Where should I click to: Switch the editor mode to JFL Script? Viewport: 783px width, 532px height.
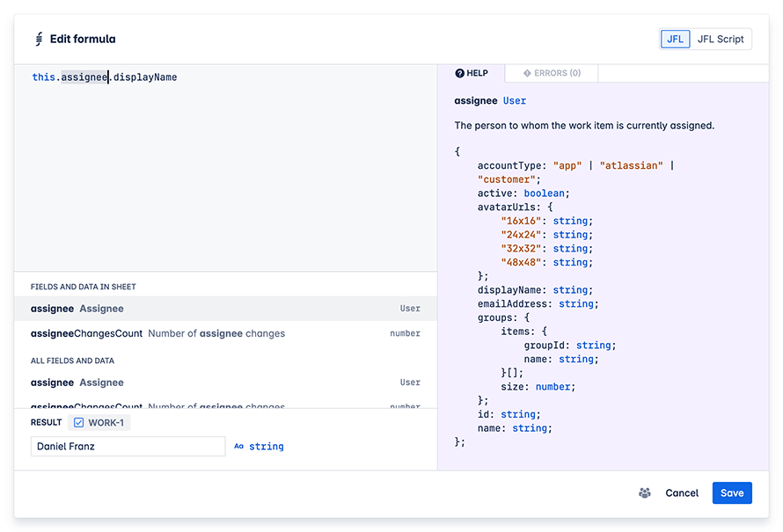(720, 40)
